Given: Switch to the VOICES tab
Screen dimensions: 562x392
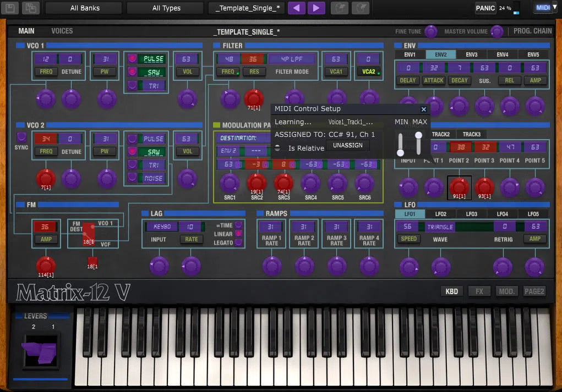Looking at the screenshot, I should point(62,31).
